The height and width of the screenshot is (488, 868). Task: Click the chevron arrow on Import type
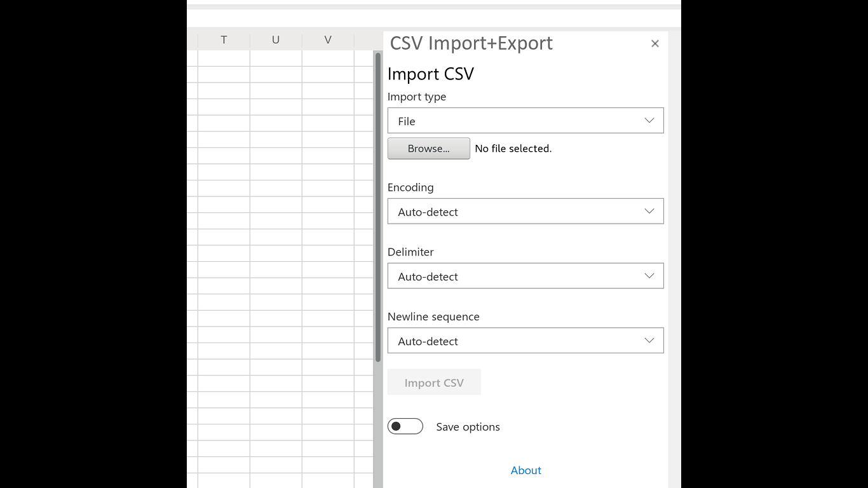coord(649,121)
